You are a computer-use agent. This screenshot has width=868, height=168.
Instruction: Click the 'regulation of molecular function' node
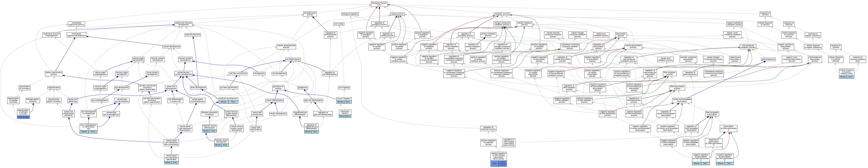(x=488, y=128)
